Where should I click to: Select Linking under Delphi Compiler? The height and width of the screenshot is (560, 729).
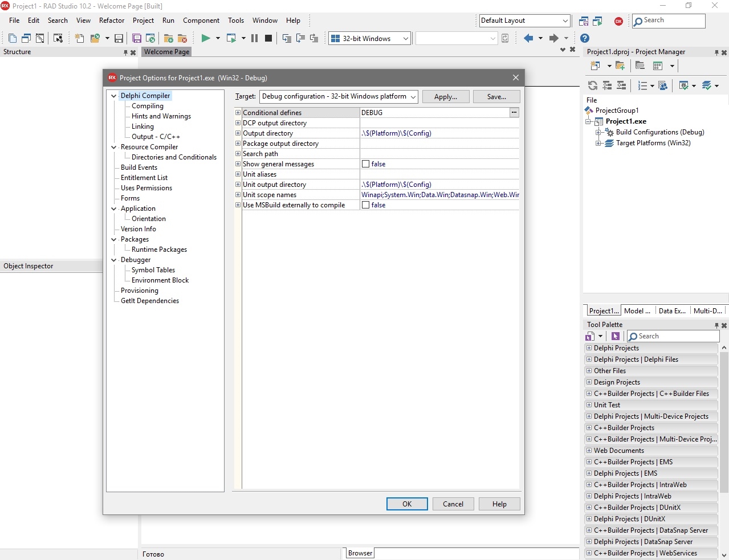(142, 126)
